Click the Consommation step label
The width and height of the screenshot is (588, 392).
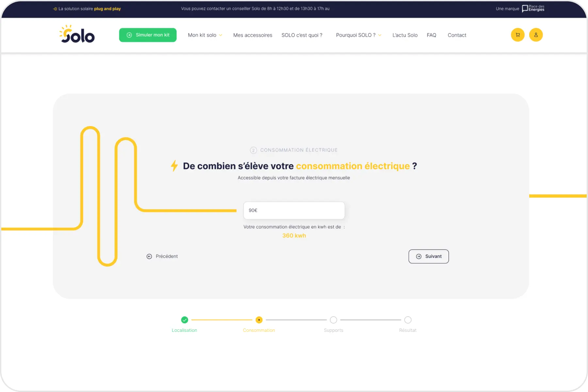click(259, 330)
